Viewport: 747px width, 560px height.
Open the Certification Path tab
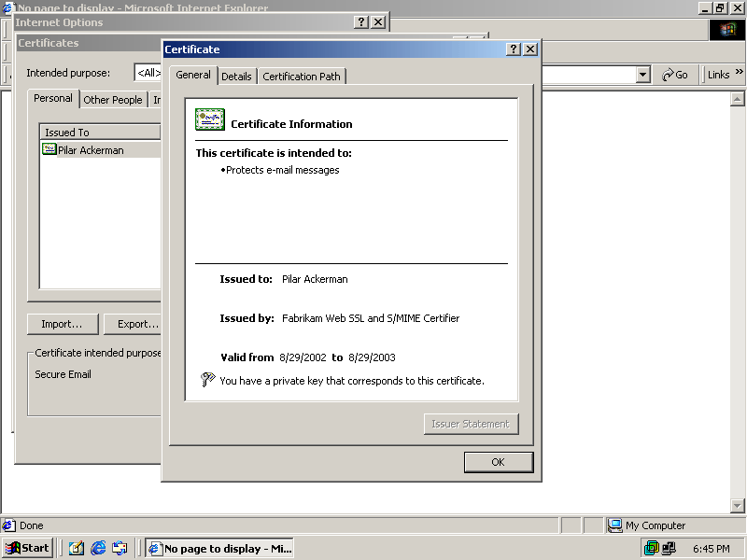[x=302, y=77]
